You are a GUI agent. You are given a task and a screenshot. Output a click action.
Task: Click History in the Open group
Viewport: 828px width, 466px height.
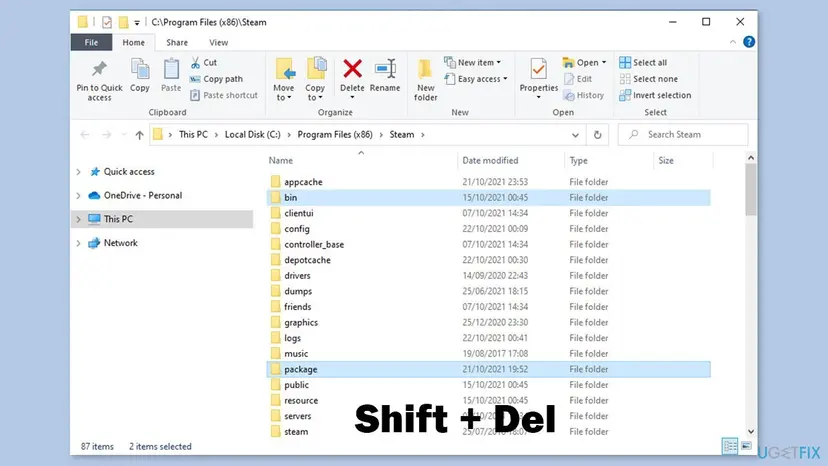point(584,95)
